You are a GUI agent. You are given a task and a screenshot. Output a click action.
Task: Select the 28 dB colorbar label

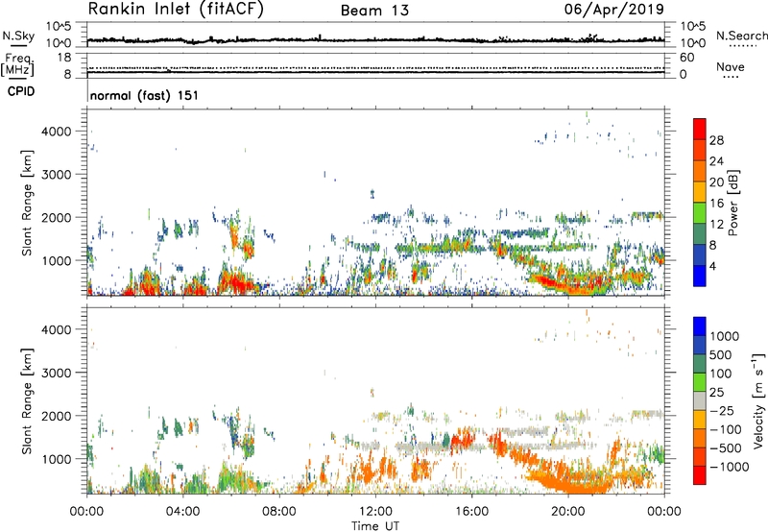coord(716,140)
